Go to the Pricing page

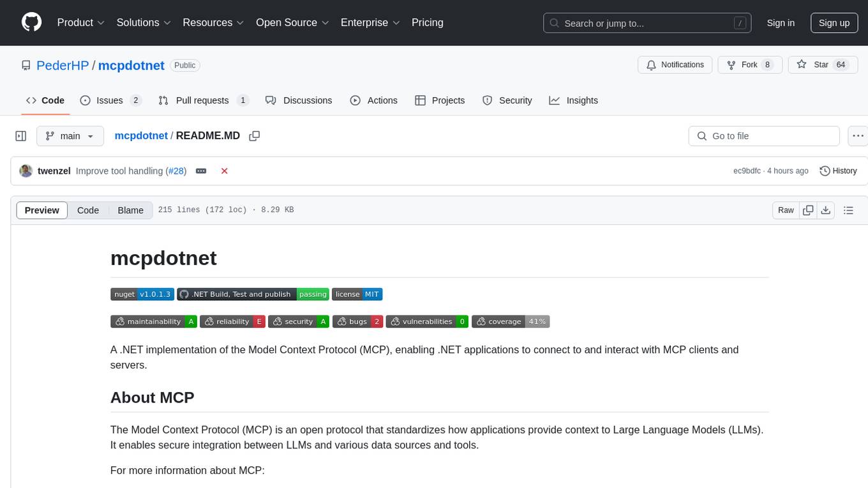coord(428,22)
